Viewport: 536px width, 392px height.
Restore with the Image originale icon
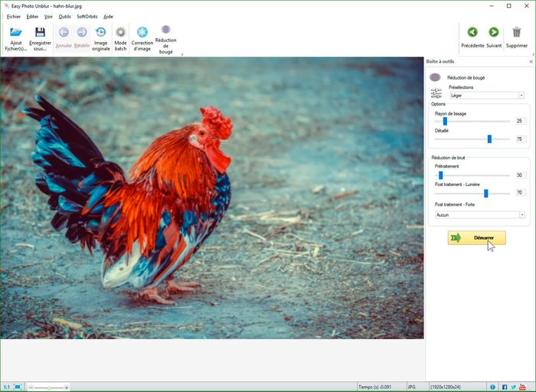click(x=101, y=33)
